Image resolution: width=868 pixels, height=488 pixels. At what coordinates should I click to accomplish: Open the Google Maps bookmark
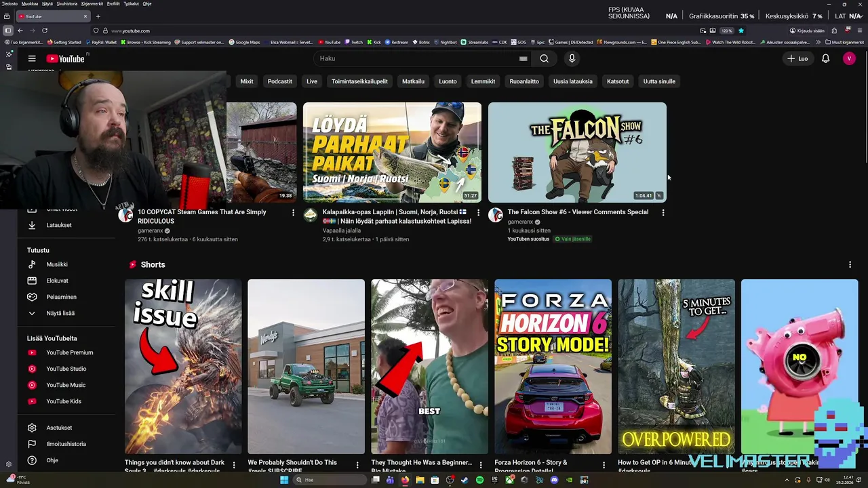[244, 42]
